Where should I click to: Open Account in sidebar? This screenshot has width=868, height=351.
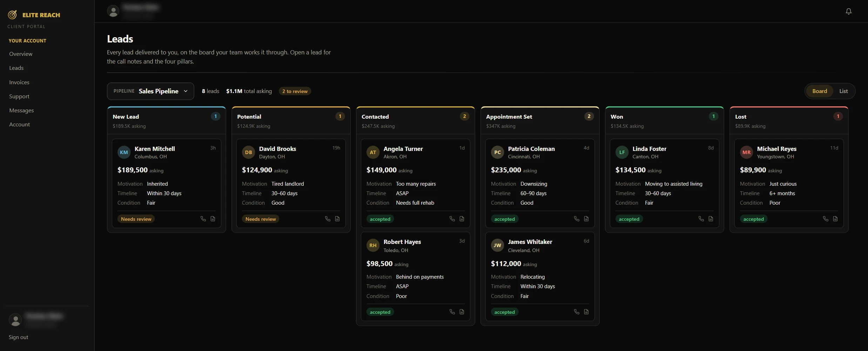[x=20, y=124]
